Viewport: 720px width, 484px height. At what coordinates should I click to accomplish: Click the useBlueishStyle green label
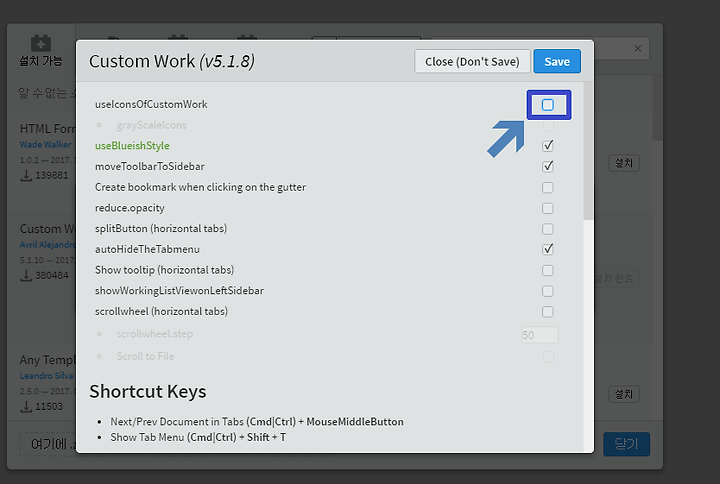point(132,146)
